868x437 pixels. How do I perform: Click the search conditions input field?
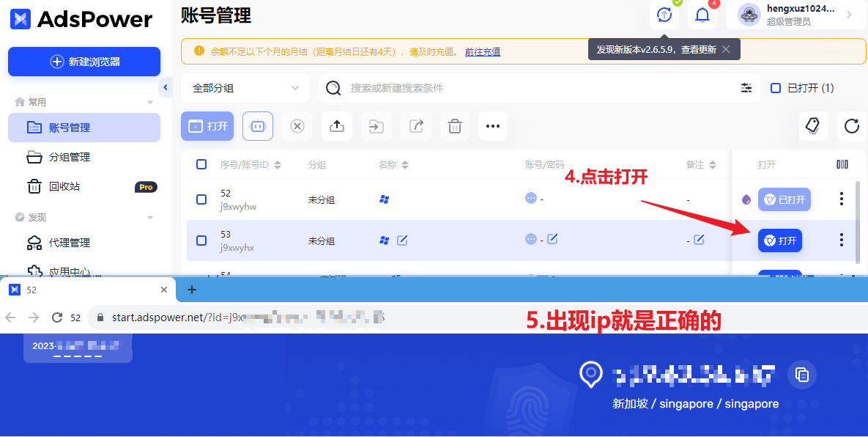point(540,88)
